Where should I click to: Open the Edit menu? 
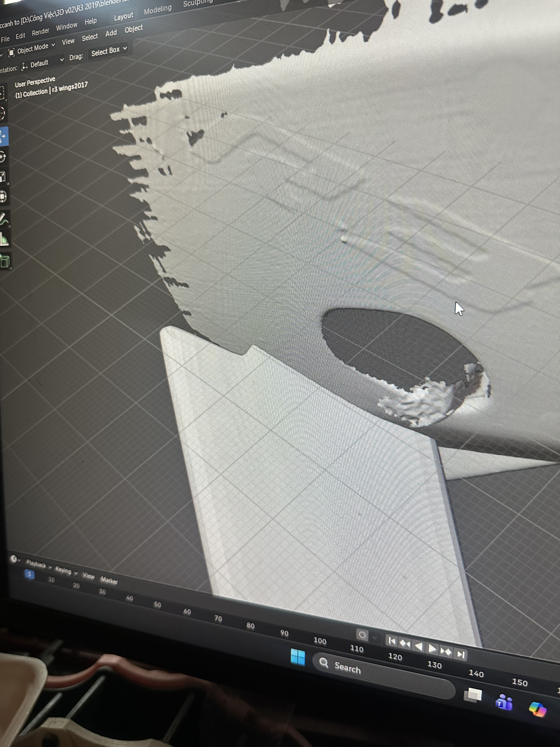coord(20,35)
